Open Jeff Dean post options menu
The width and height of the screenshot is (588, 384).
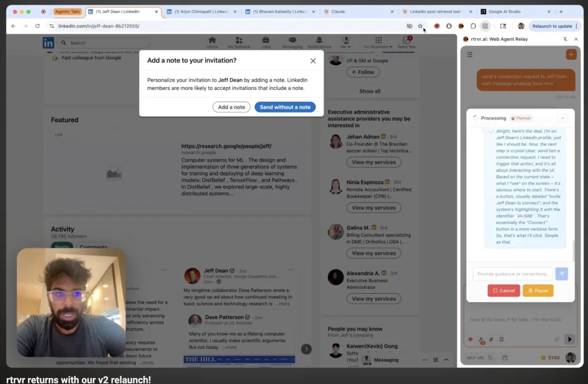tap(291, 270)
